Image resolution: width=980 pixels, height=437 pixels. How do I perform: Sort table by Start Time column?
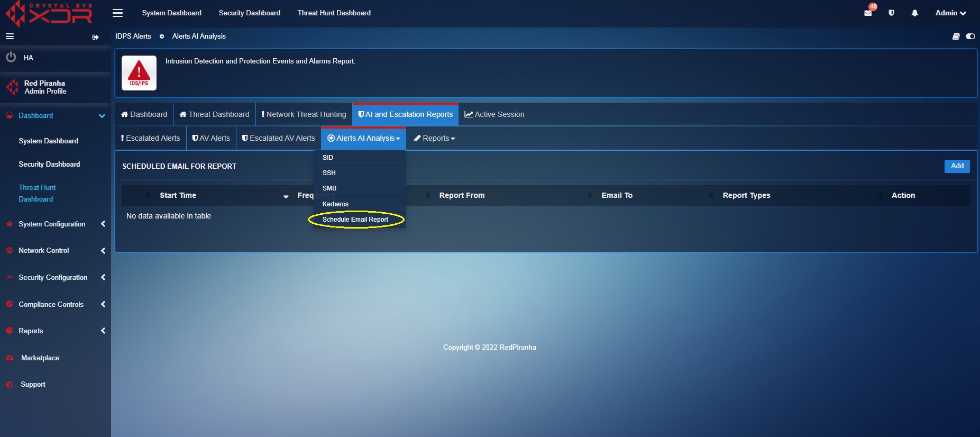click(x=178, y=195)
